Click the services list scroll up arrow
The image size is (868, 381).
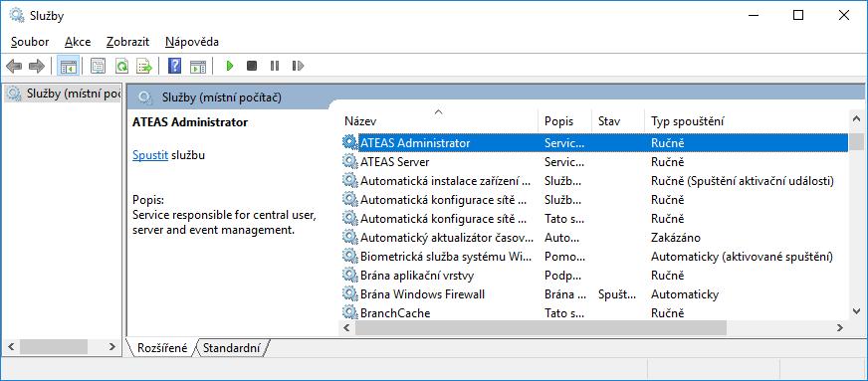[856, 119]
